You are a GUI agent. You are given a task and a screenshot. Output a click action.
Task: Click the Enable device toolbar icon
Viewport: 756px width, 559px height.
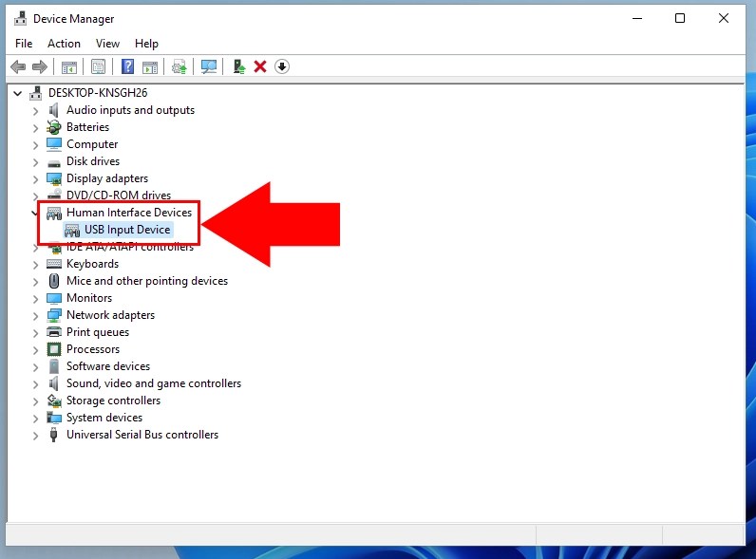tap(238, 66)
